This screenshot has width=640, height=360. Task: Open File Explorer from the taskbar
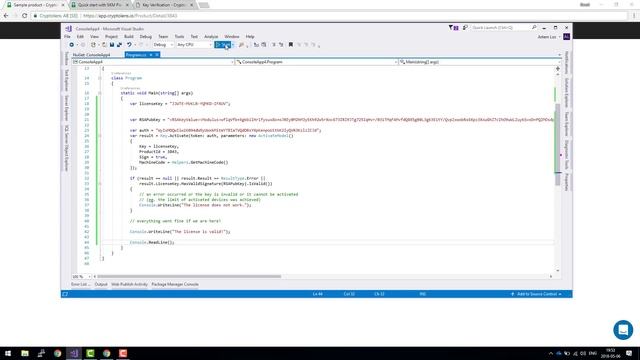pyautogui.click(x=25, y=353)
